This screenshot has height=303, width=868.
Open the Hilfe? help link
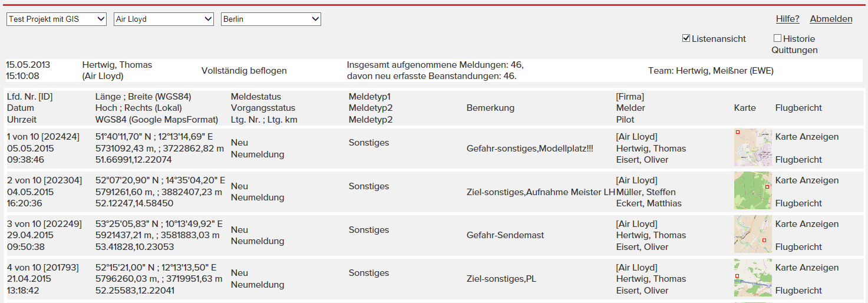coord(787,19)
